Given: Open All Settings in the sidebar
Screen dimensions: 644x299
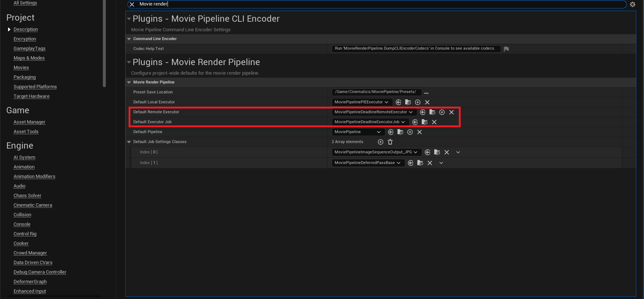Looking at the screenshot, I should point(25,3).
